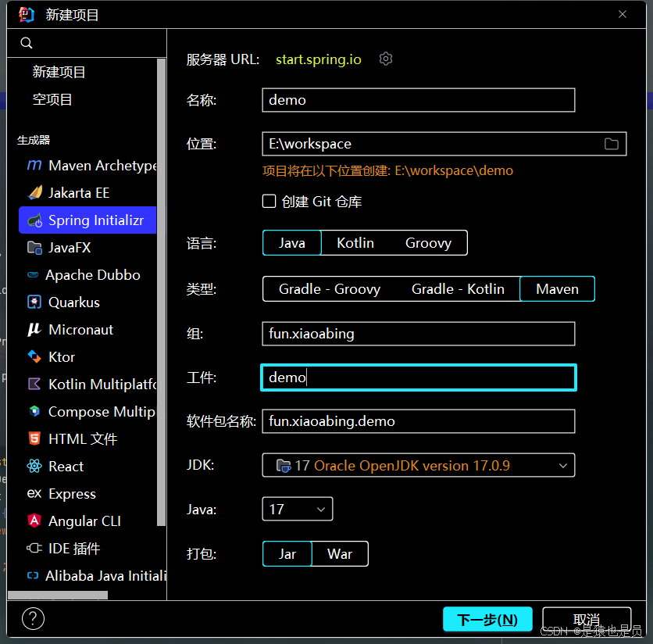Open help with question mark button

pyautogui.click(x=34, y=618)
